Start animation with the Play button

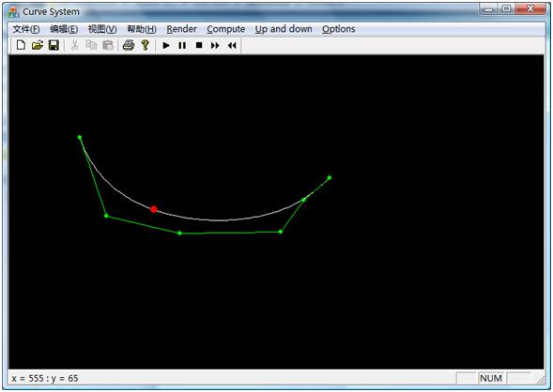pos(166,45)
